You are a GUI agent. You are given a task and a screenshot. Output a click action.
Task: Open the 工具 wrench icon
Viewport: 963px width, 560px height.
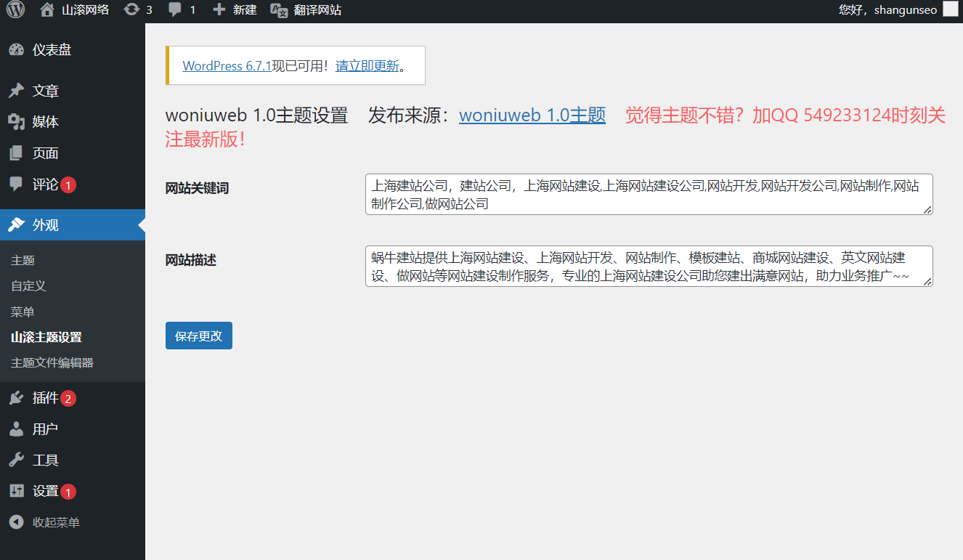pos(16,460)
